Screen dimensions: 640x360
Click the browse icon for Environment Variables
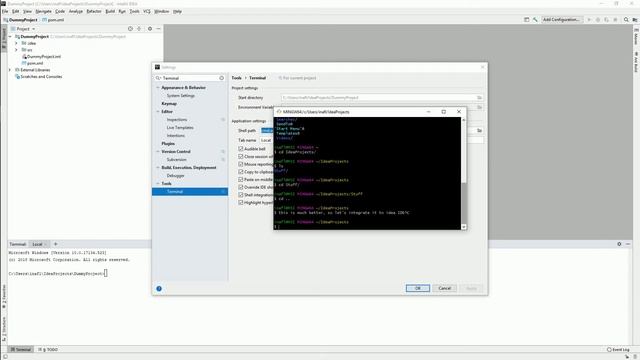tap(480, 107)
